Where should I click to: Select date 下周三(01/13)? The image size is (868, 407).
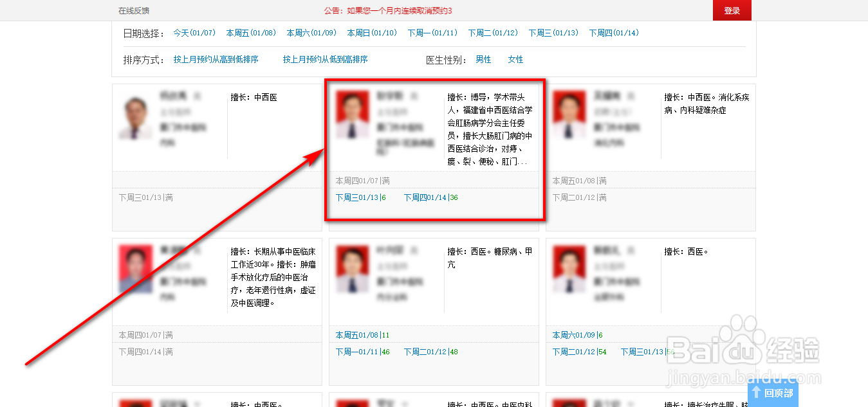(x=553, y=33)
